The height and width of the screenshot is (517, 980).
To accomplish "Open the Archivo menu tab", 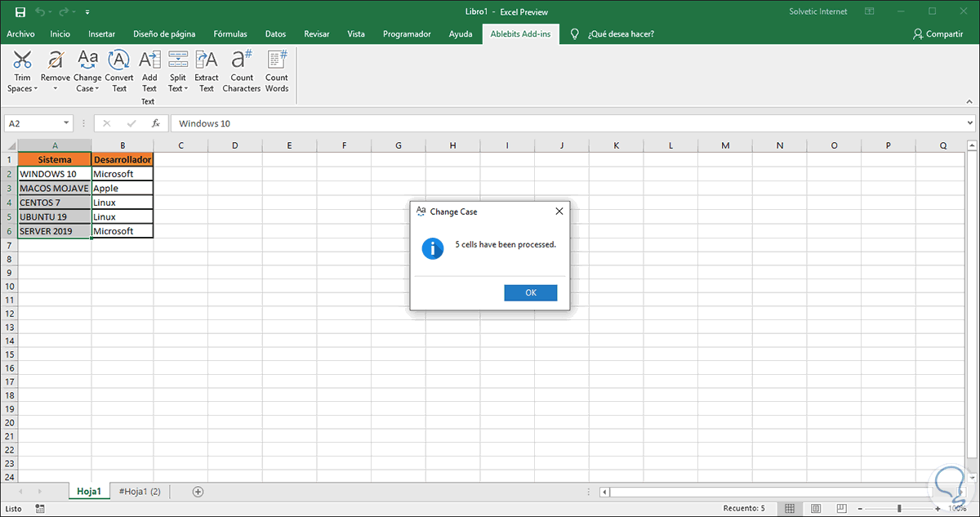I will click(20, 34).
